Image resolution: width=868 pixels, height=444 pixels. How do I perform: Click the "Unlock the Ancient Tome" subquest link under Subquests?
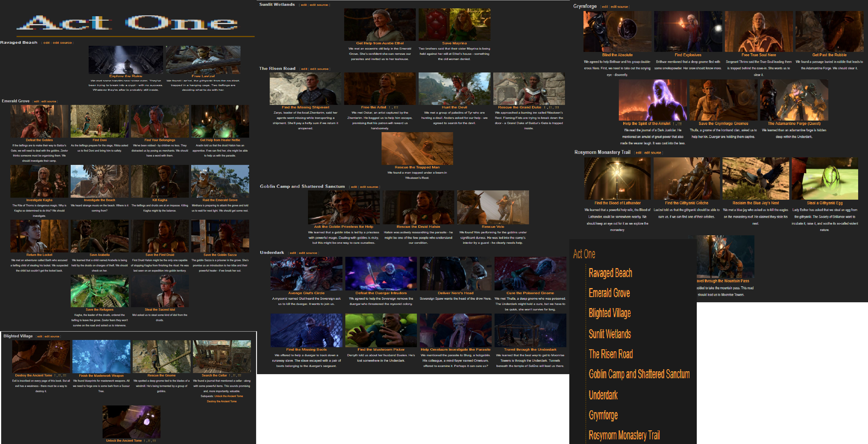(229, 396)
